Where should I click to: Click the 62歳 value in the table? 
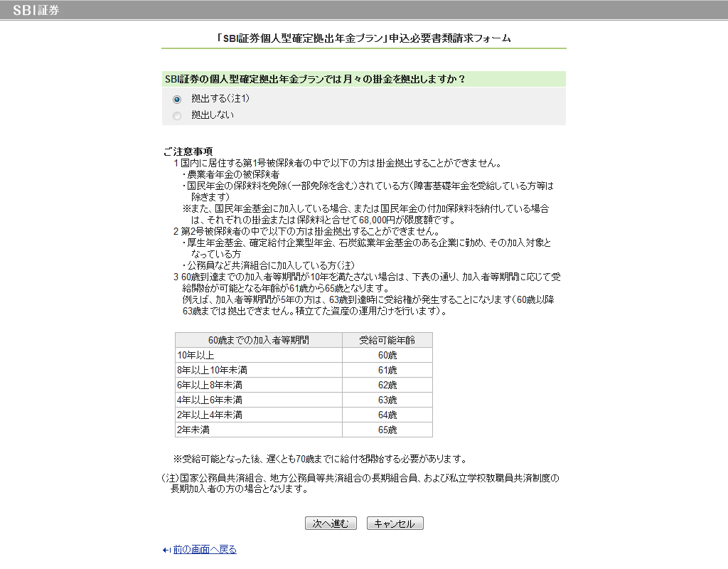point(387,385)
